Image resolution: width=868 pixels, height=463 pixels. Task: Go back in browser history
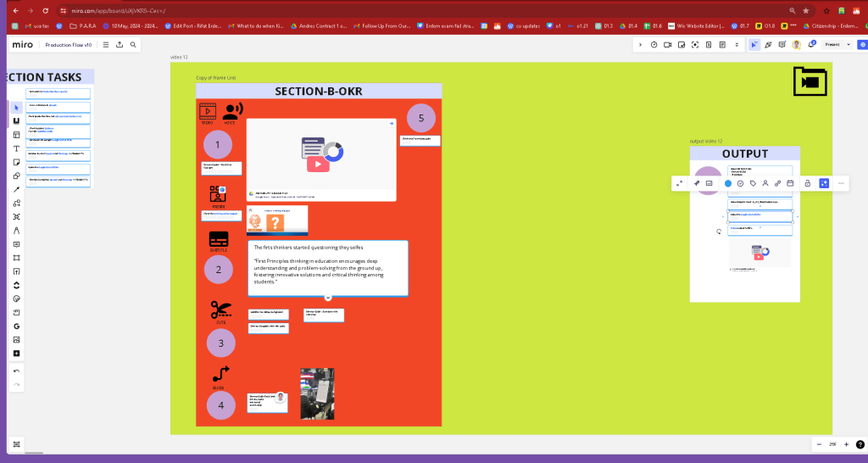[15, 10]
